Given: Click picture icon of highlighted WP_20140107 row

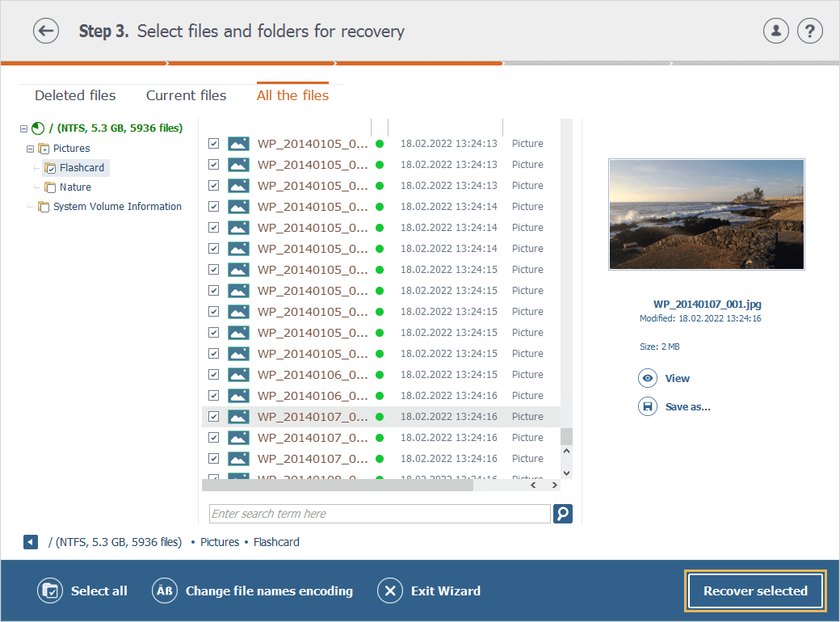Looking at the screenshot, I should click(238, 417).
